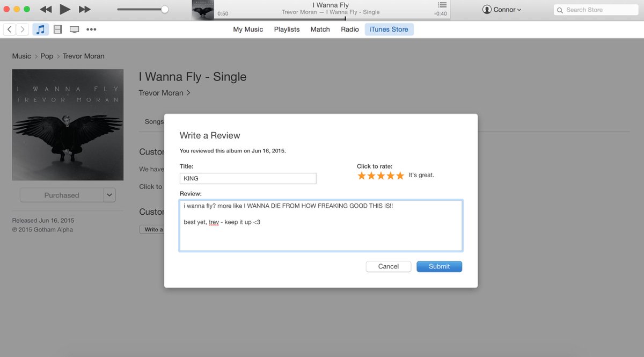Click the Write a Review button behind dialog
The width and height of the screenshot is (644, 357).
click(x=152, y=229)
